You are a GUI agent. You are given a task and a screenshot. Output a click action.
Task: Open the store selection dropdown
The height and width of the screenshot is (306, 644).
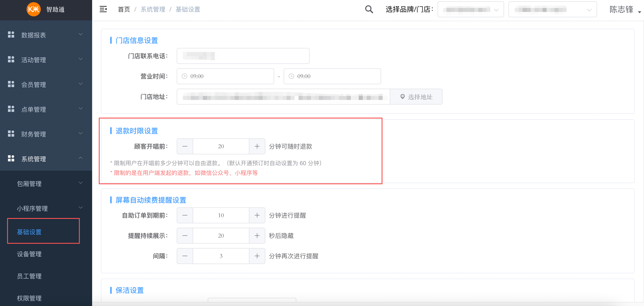(x=553, y=9)
